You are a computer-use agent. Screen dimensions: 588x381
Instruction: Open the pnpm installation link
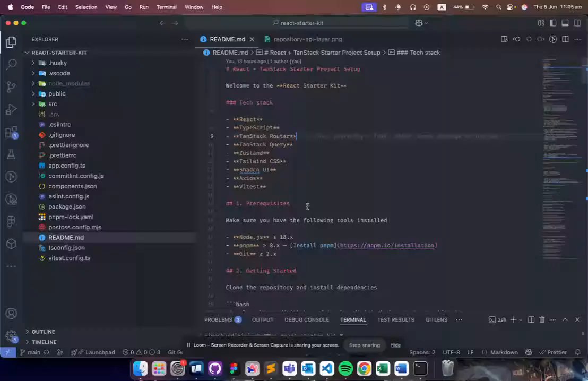pyautogui.click(x=387, y=245)
